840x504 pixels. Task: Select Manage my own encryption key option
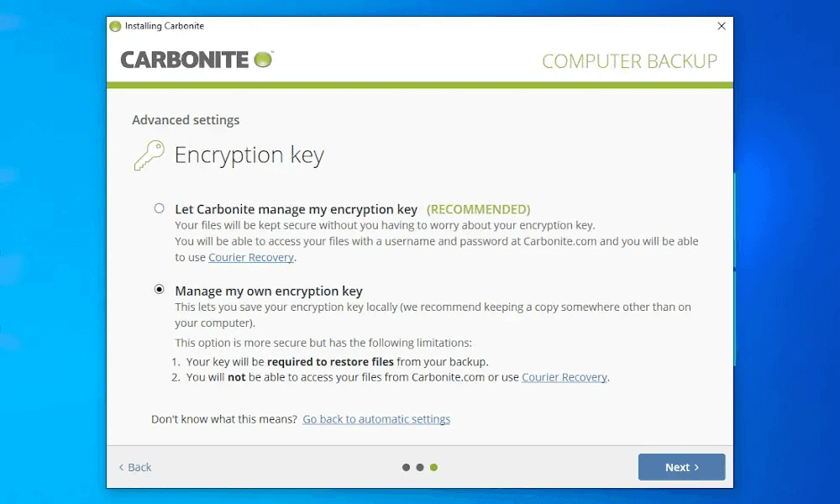tap(160, 290)
